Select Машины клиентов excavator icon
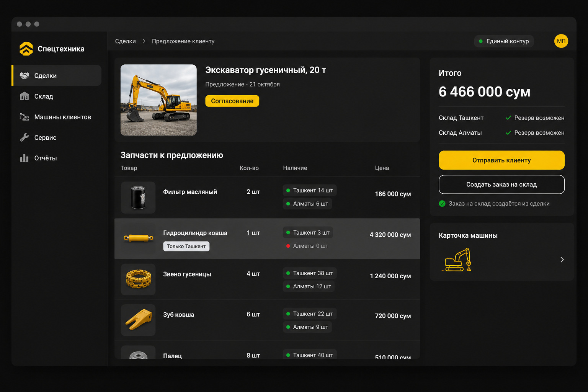588x392 pixels. pos(24,117)
